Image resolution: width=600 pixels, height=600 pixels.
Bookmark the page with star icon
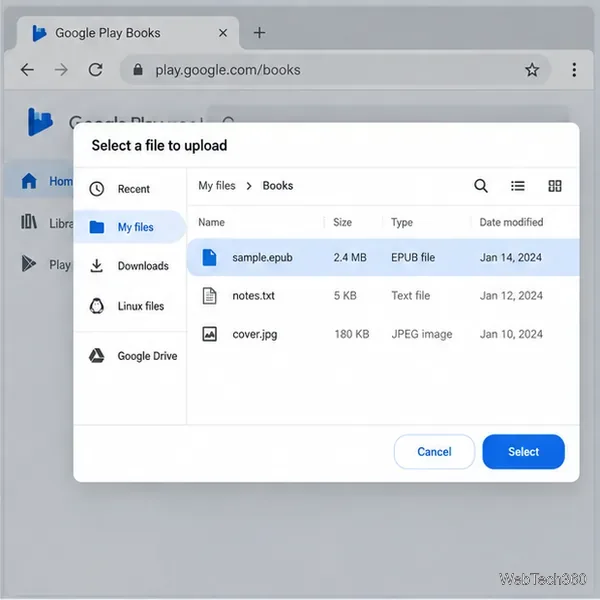tap(532, 70)
